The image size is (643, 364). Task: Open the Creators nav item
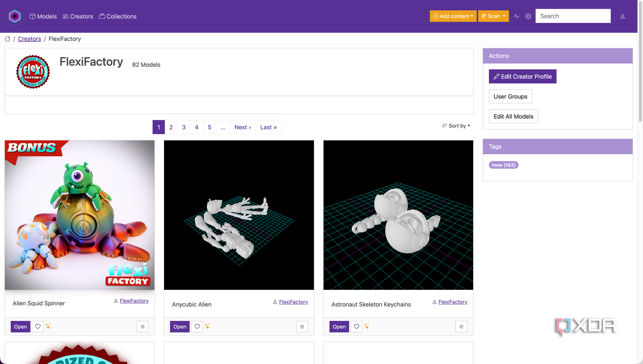(78, 16)
